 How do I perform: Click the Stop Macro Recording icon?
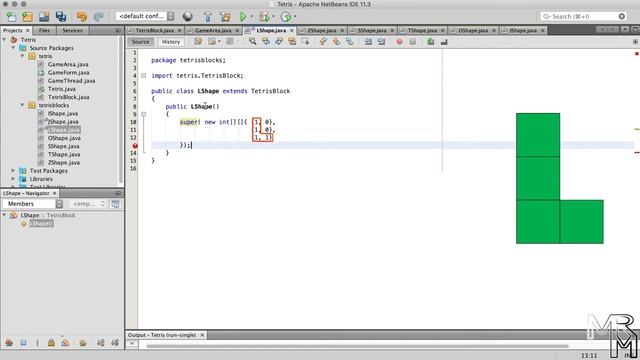[413, 42]
